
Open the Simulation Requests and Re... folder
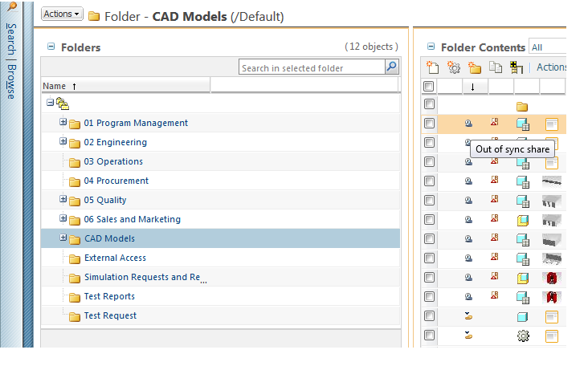pos(145,277)
